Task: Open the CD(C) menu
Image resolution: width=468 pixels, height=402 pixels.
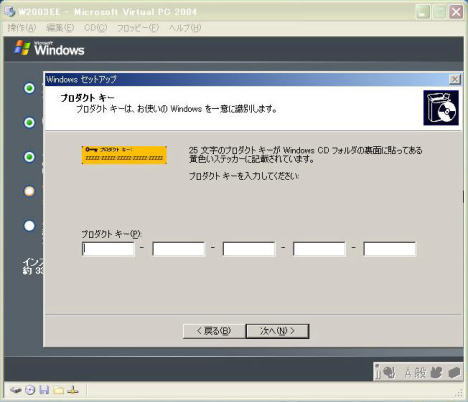Action: pos(95,28)
